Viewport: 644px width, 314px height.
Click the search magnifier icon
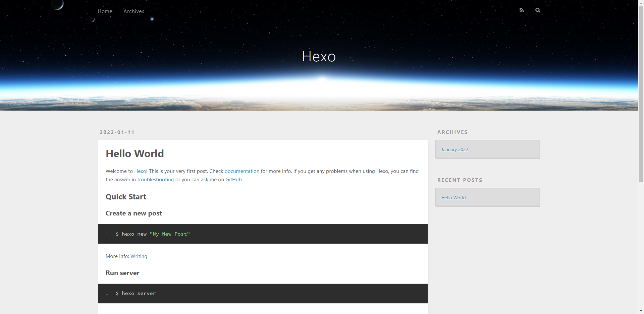pyautogui.click(x=538, y=10)
